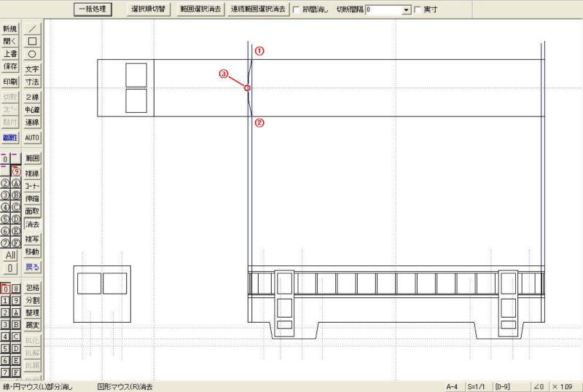This screenshot has width=583, height=392.
Task: Click 上書 to overwrite save
Action: (10, 54)
